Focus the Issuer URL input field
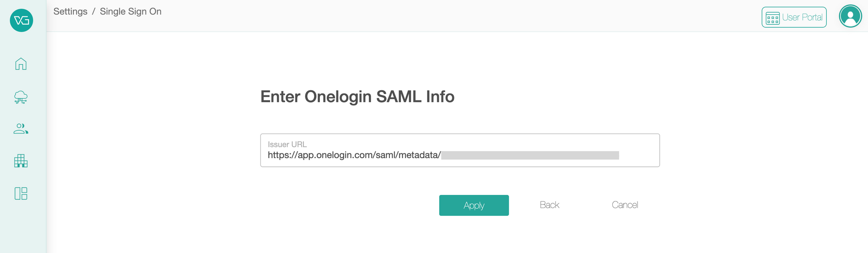The image size is (868, 253). coord(460,150)
